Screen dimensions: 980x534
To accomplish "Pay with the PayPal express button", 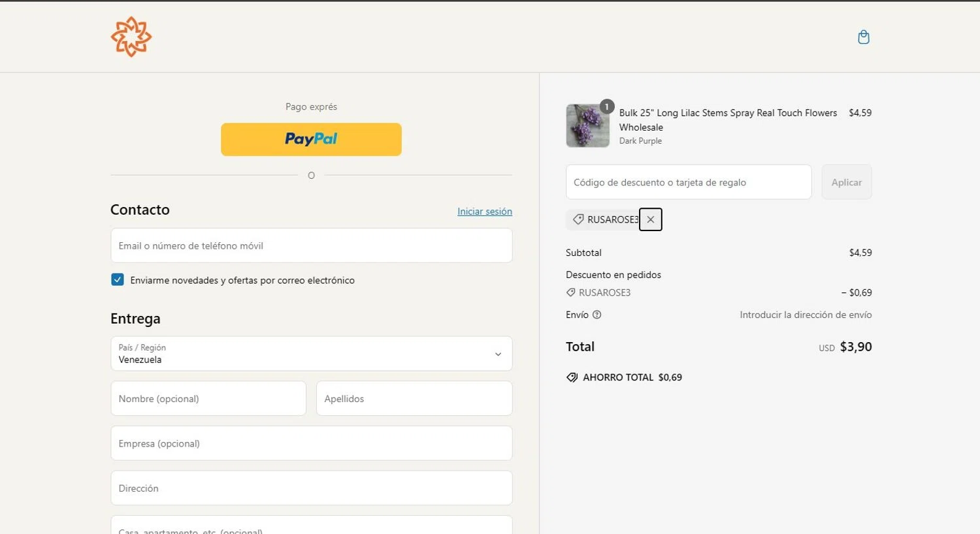I will [x=311, y=139].
